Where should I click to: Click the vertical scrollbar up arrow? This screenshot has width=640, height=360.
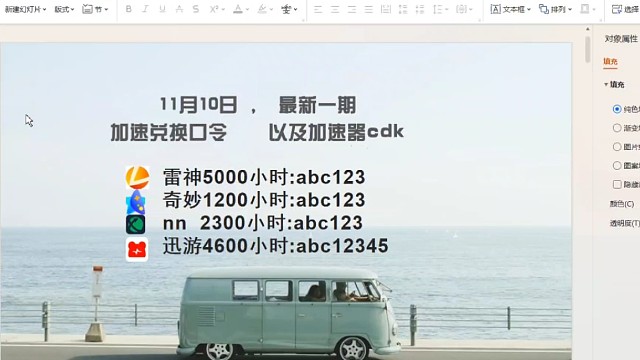(x=587, y=29)
